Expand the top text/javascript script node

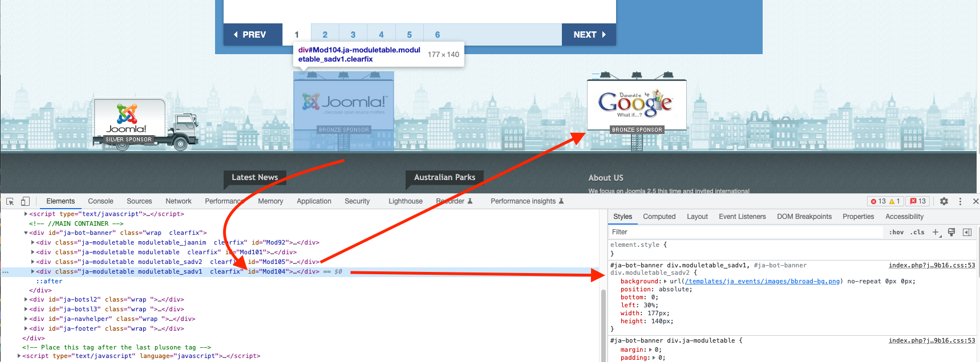[x=26, y=214]
